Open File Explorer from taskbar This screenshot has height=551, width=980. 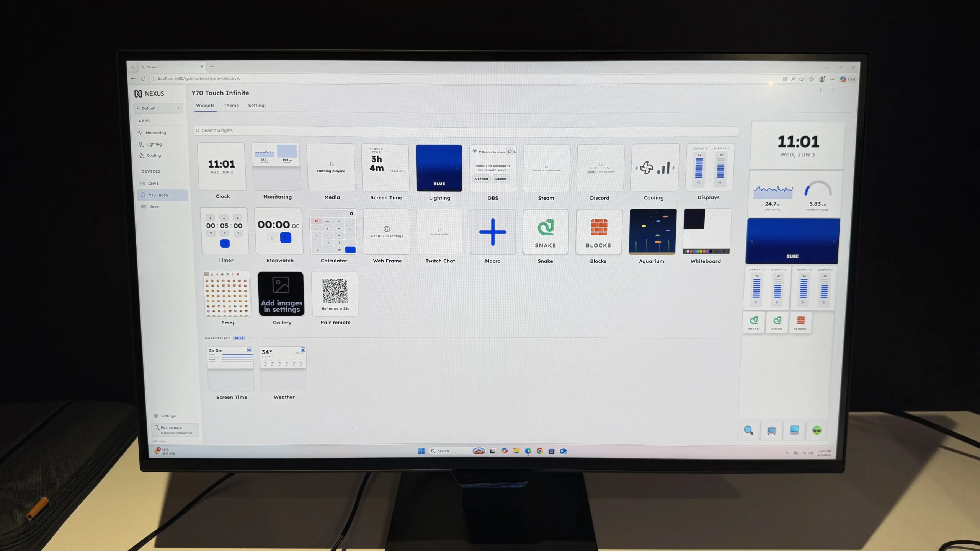point(516,451)
